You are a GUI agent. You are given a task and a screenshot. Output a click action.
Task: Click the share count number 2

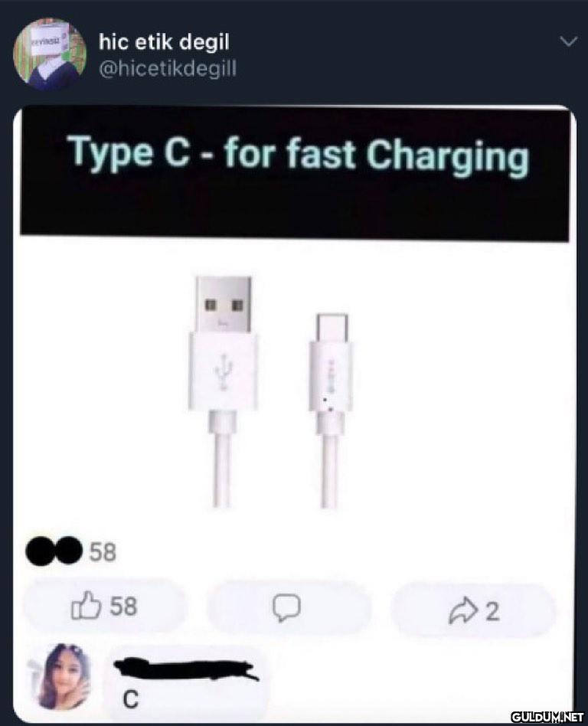492,611
